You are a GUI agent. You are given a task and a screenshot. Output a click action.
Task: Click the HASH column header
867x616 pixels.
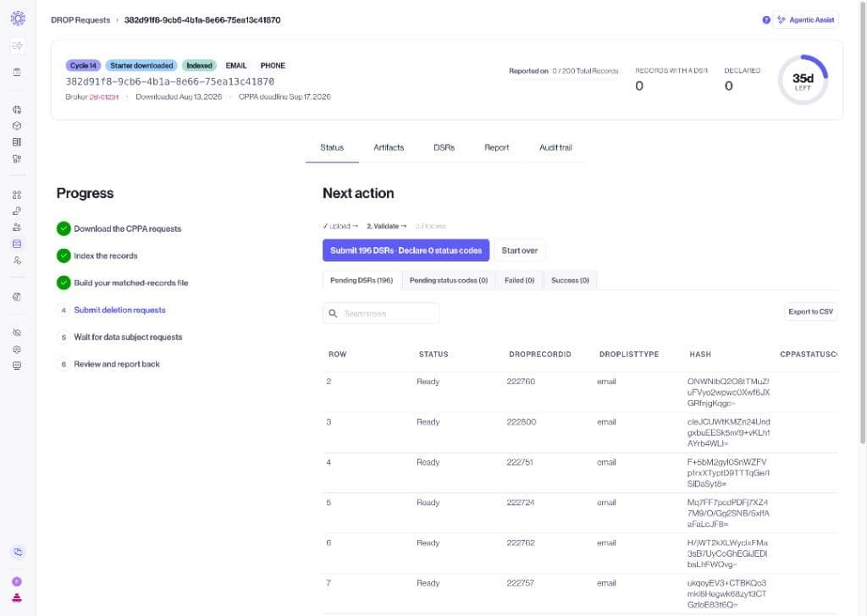(x=700, y=355)
